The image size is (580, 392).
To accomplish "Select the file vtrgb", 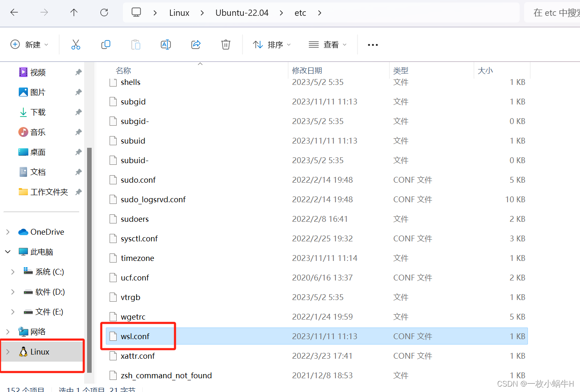I will 130,297.
